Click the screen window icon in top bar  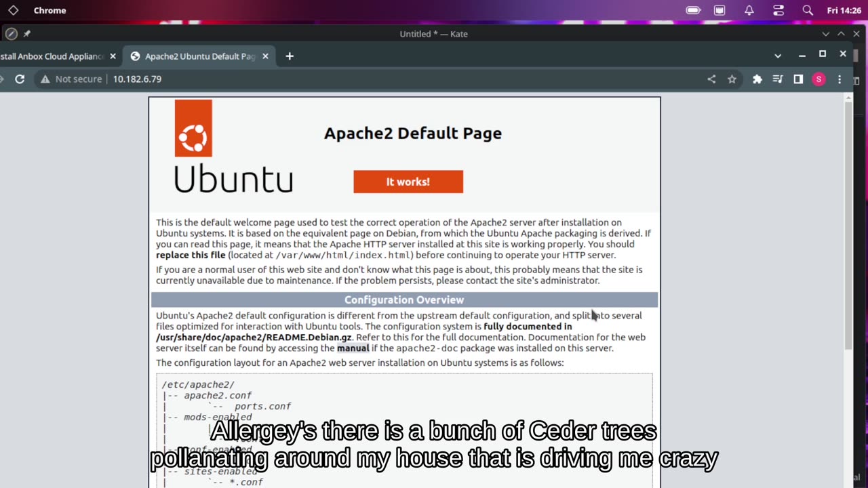tap(719, 10)
